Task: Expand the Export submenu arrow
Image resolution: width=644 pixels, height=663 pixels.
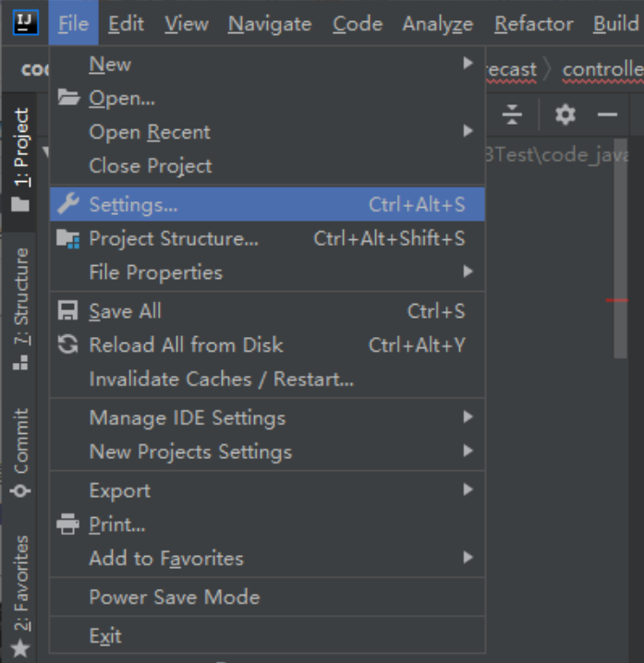Action: tap(468, 490)
